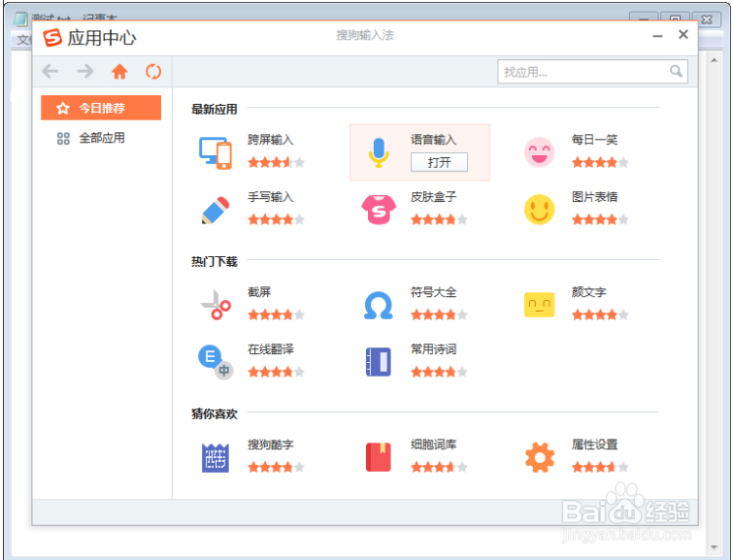Open the 截屏 scissors icon
The image size is (733, 560).
[216, 305]
